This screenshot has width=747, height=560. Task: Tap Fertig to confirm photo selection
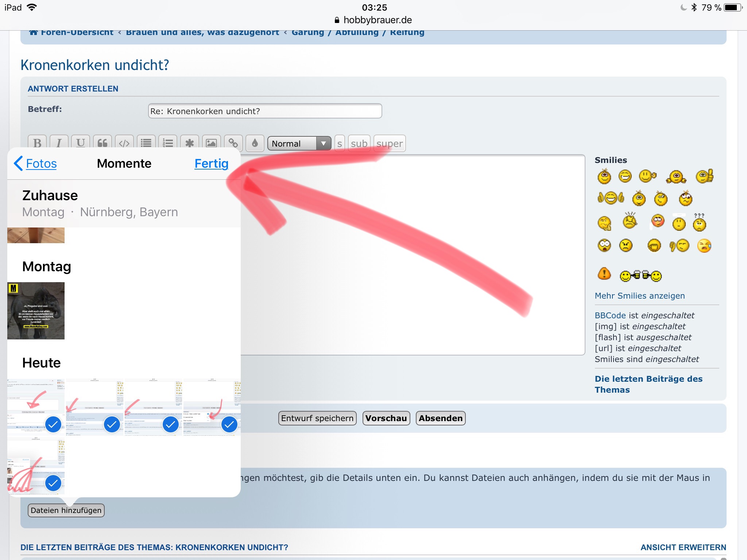[x=211, y=164]
